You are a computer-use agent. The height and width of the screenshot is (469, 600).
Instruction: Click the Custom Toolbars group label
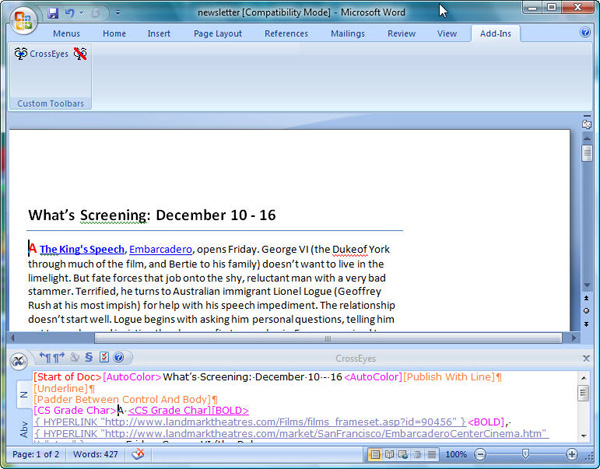click(51, 104)
